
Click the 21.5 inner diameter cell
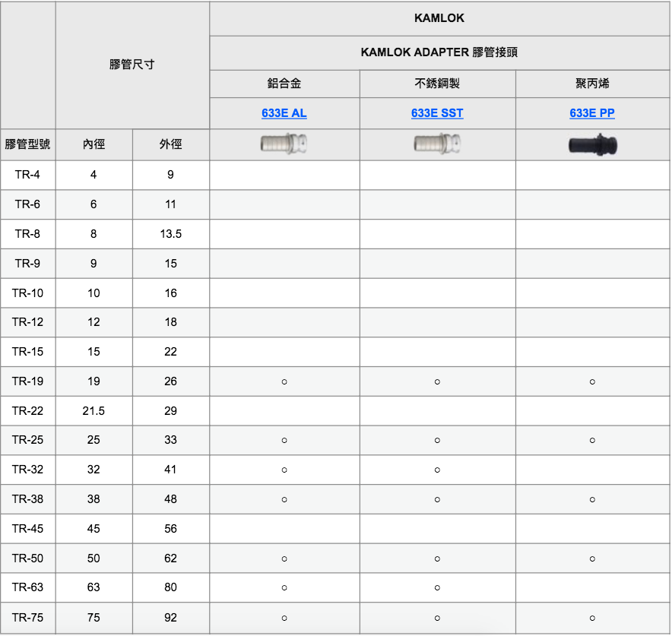point(94,411)
